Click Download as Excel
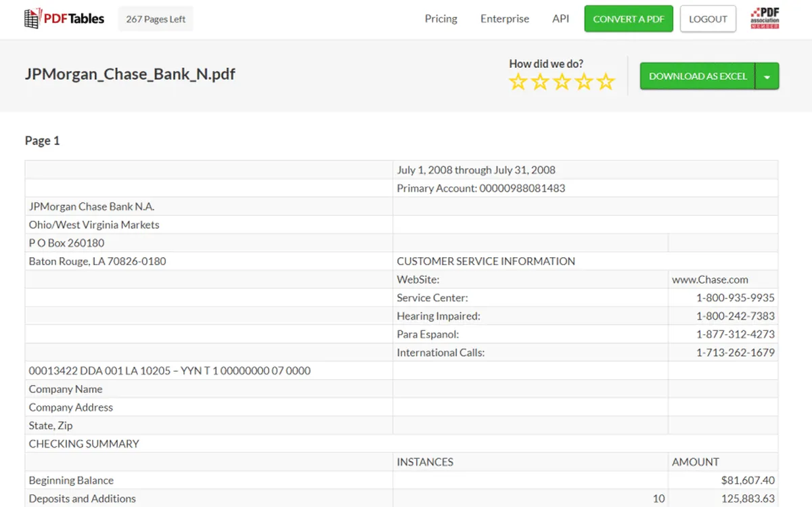The width and height of the screenshot is (812, 507). tap(698, 76)
